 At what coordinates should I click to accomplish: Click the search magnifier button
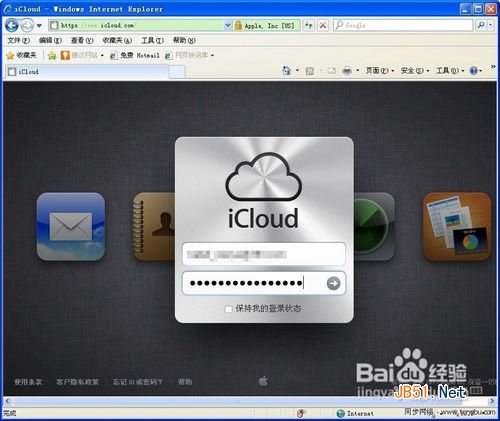(x=481, y=25)
